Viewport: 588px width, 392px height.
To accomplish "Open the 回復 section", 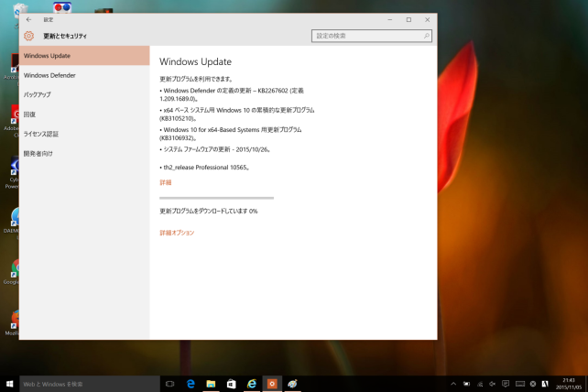I will pos(84,114).
